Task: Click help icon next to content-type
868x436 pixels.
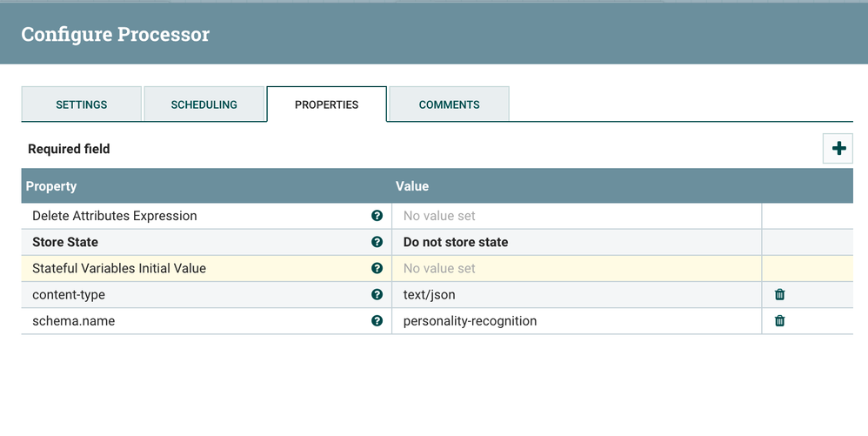Action: 377,294
